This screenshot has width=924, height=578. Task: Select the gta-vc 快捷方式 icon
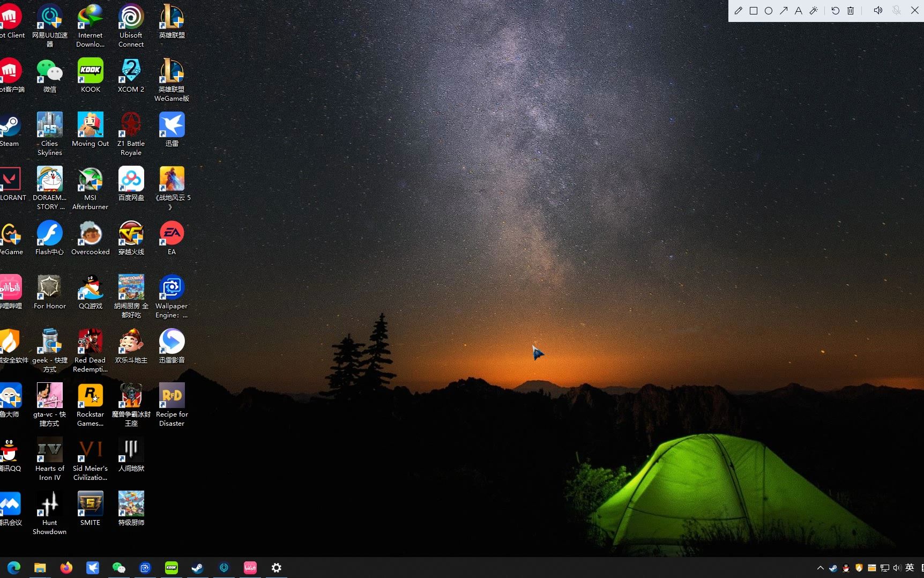(x=50, y=405)
